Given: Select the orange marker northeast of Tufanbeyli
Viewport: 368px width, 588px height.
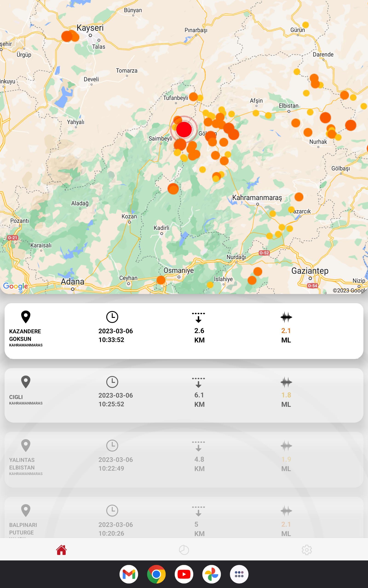Looking at the screenshot, I should pyautogui.click(x=193, y=96).
